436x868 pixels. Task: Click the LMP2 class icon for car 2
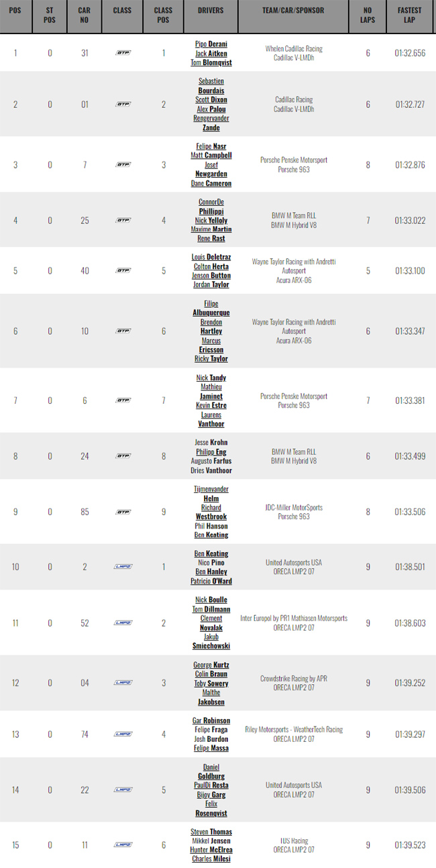(x=123, y=567)
